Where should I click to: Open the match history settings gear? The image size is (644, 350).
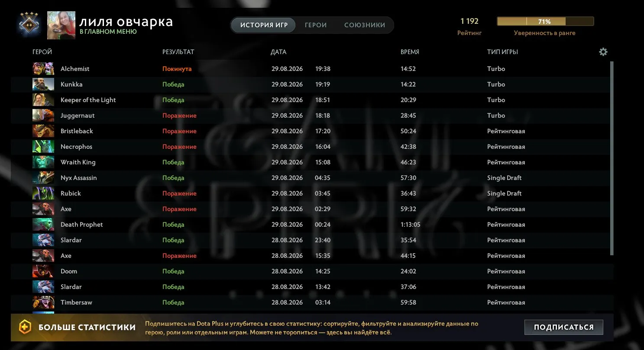(x=603, y=52)
